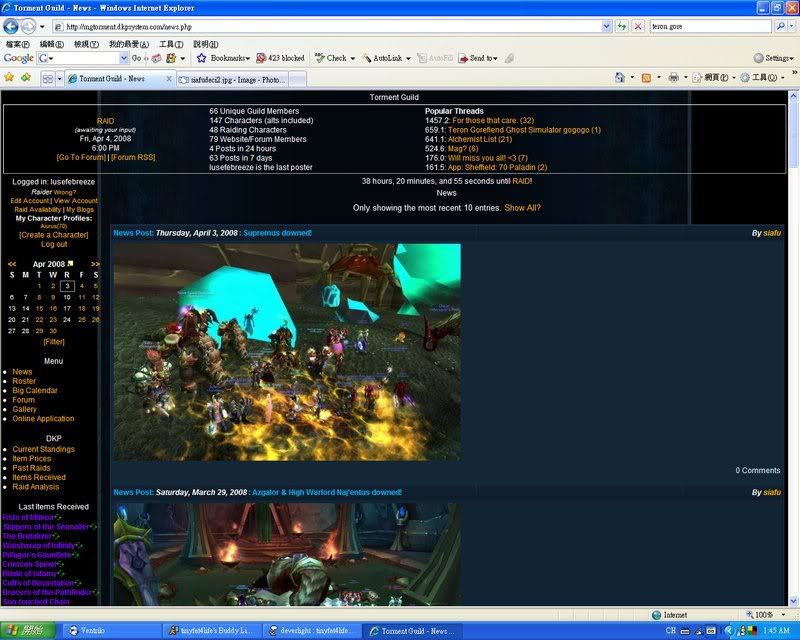Stop loading with the red X icon
The width and height of the screenshot is (800, 640).
tap(638, 26)
